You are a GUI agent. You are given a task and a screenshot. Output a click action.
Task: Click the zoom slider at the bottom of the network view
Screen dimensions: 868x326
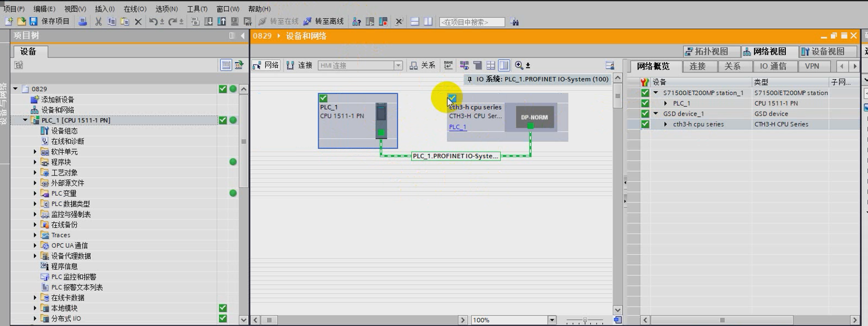click(x=585, y=320)
